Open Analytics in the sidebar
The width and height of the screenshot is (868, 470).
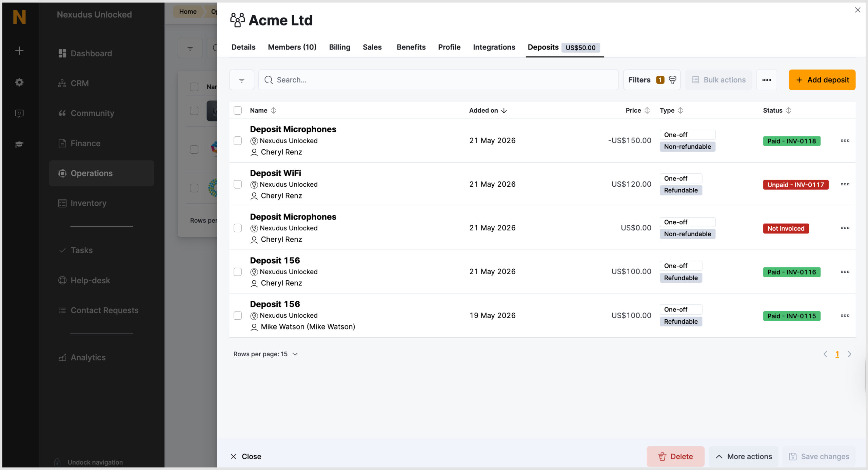(x=102, y=357)
